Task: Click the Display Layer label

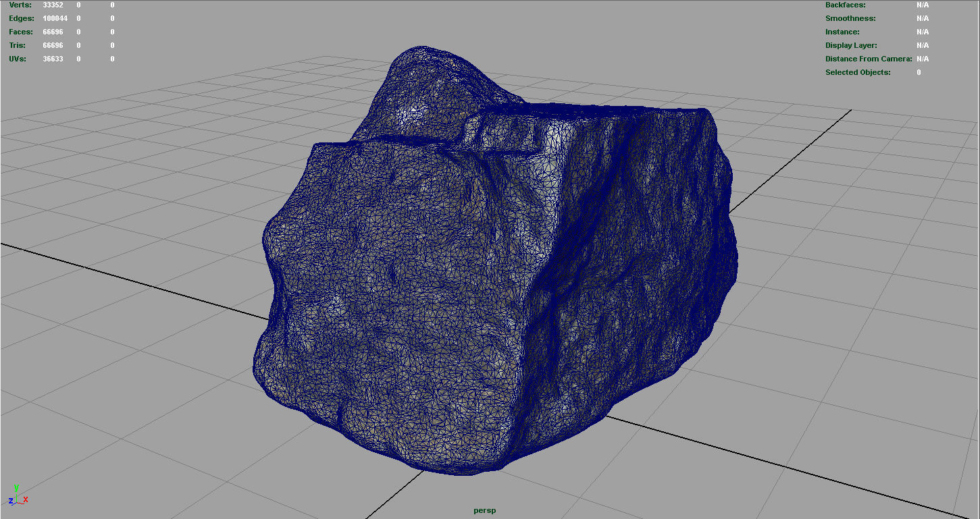Action: (852, 45)
